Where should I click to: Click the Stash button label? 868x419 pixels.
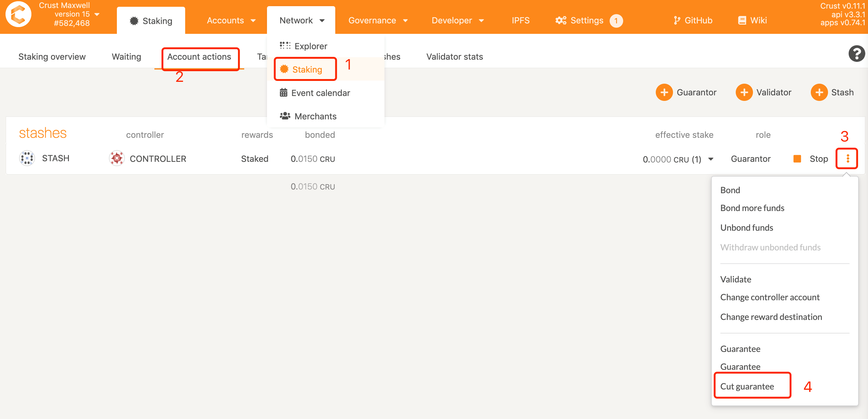point(842,92)
